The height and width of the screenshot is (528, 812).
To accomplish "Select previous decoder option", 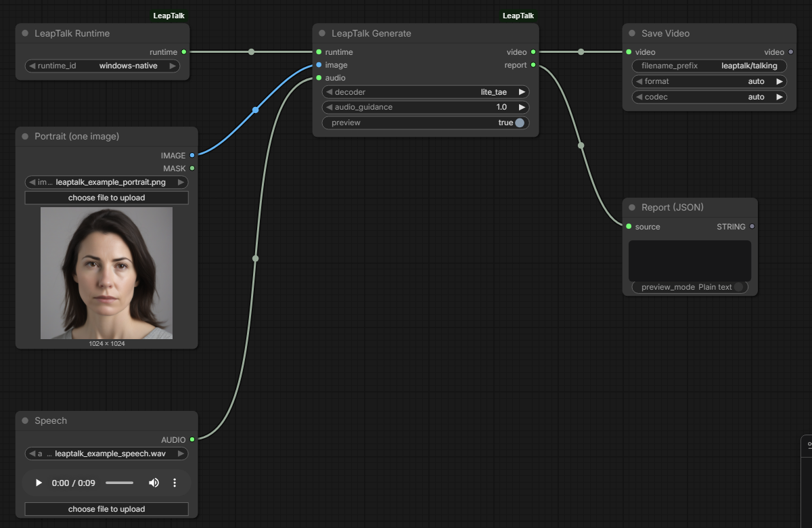I will coord(329,92).
